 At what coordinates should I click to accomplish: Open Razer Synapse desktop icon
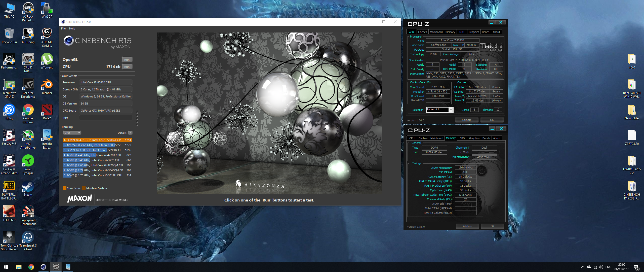(28, 165)
